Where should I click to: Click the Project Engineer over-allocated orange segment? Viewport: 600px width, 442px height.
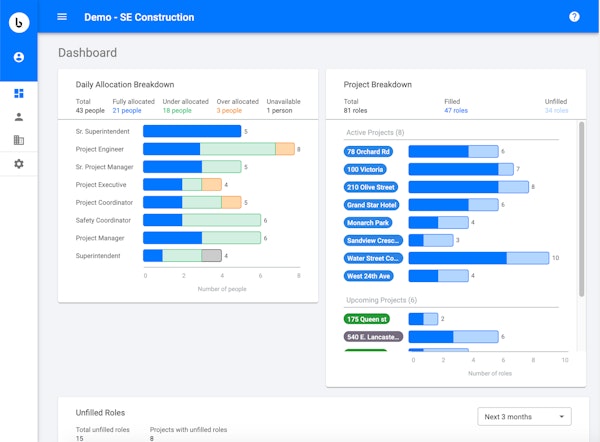click(x=285, y=149)
